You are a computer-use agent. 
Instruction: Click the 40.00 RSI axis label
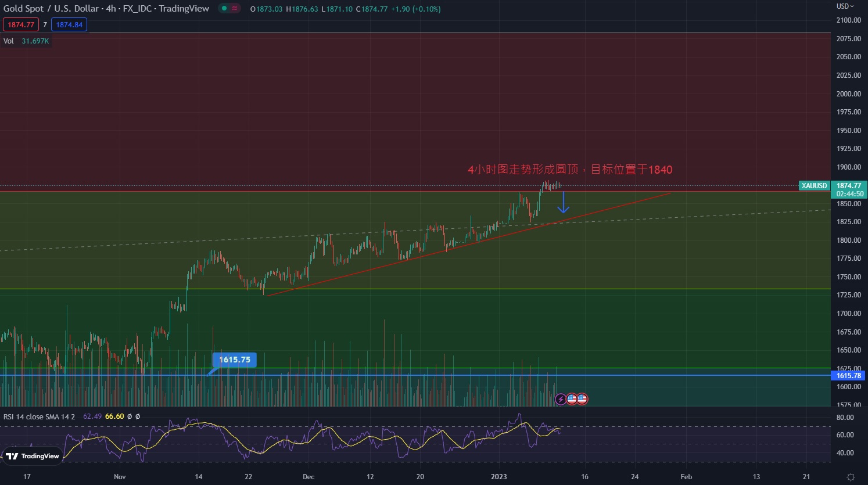(845, 453)
